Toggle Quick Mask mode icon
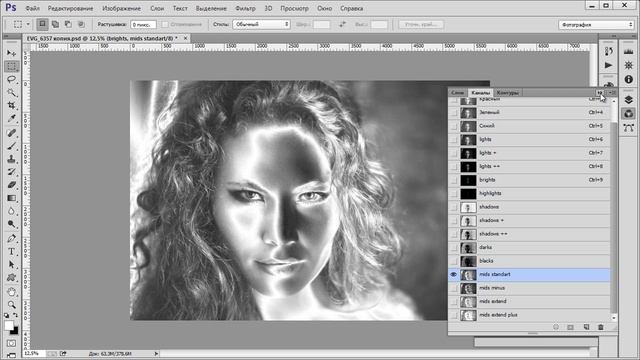This screenshot has width=640, height=360. [11, 344]
